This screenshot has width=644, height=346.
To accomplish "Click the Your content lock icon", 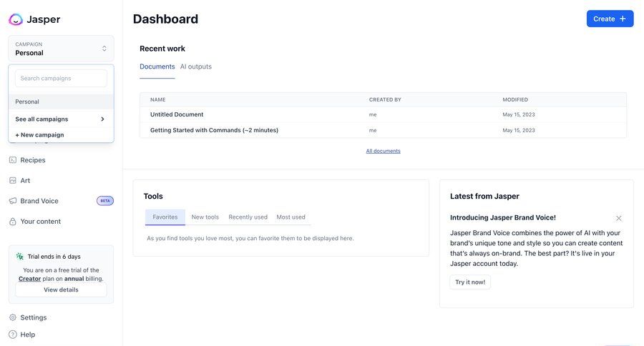I will (13, 222).
